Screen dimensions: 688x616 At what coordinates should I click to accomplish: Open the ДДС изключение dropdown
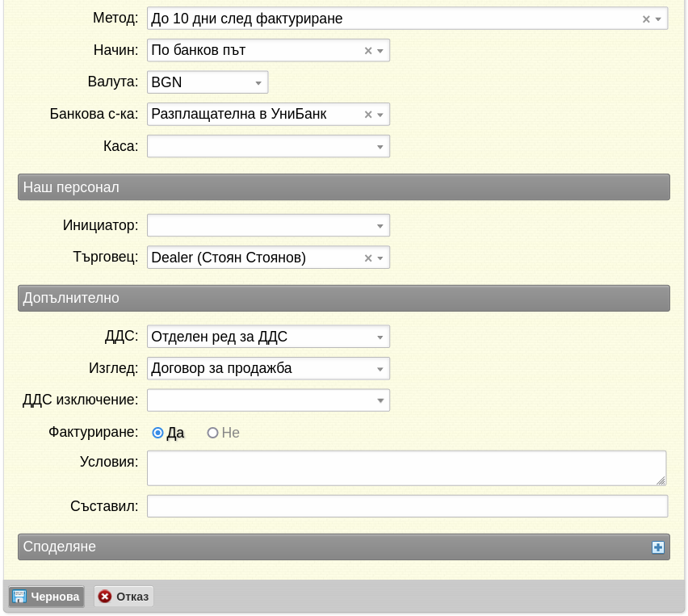(x=269, y=400)
